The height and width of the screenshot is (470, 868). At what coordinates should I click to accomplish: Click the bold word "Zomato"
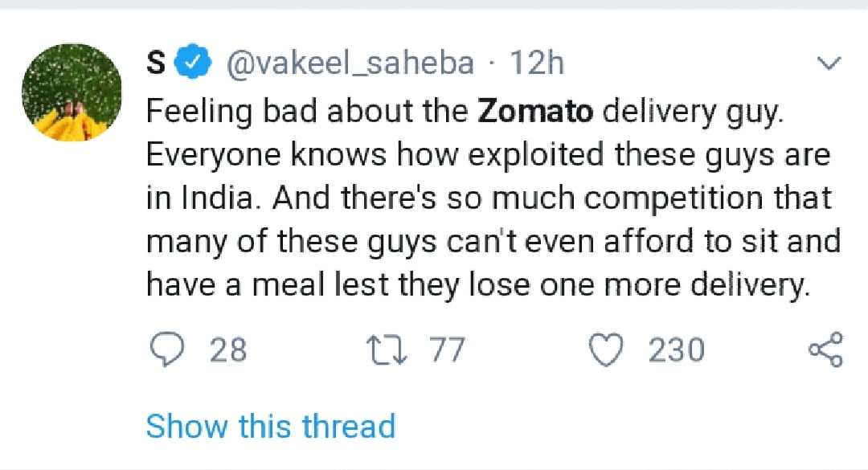pyautogui.click(x=535, y=111)
